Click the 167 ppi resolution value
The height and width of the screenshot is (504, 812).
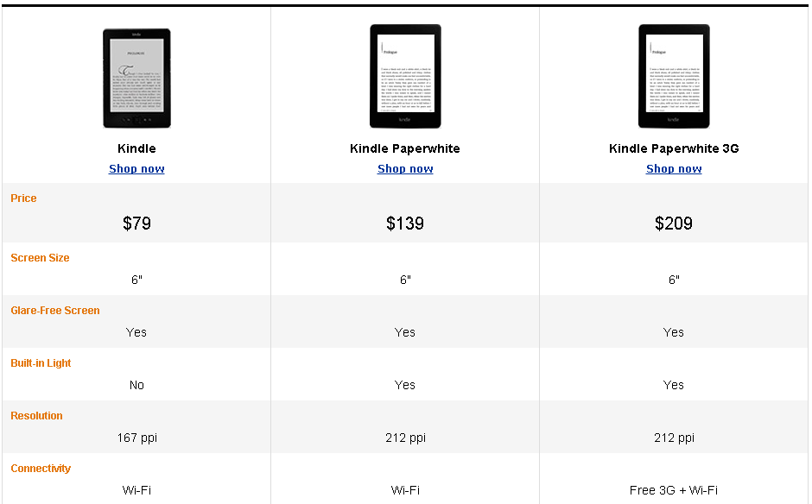click(x=136, y=438)
